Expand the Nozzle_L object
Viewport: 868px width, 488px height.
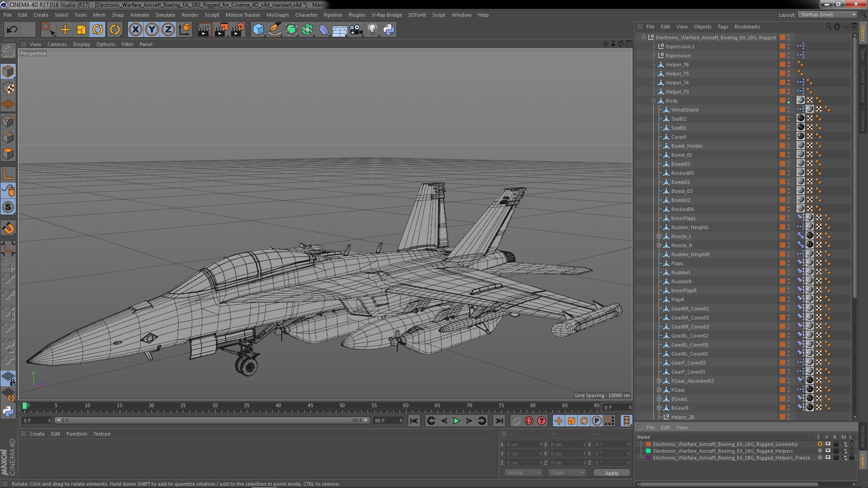pos(659,236)
